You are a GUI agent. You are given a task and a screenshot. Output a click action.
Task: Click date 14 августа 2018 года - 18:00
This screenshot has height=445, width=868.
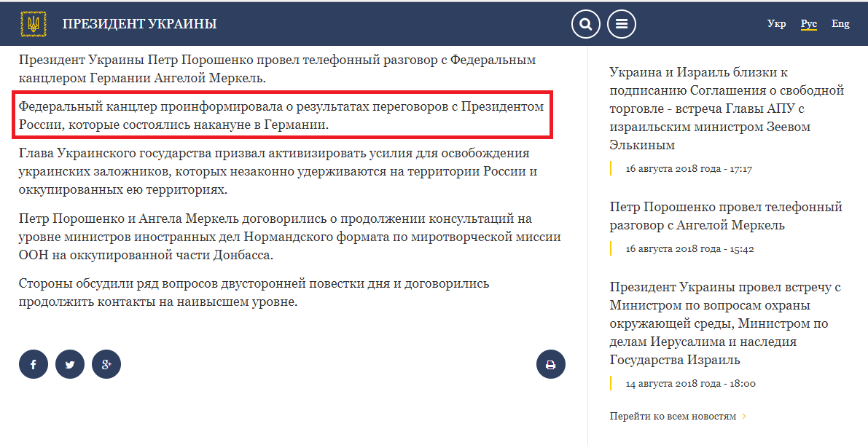[x=690, y=384]
